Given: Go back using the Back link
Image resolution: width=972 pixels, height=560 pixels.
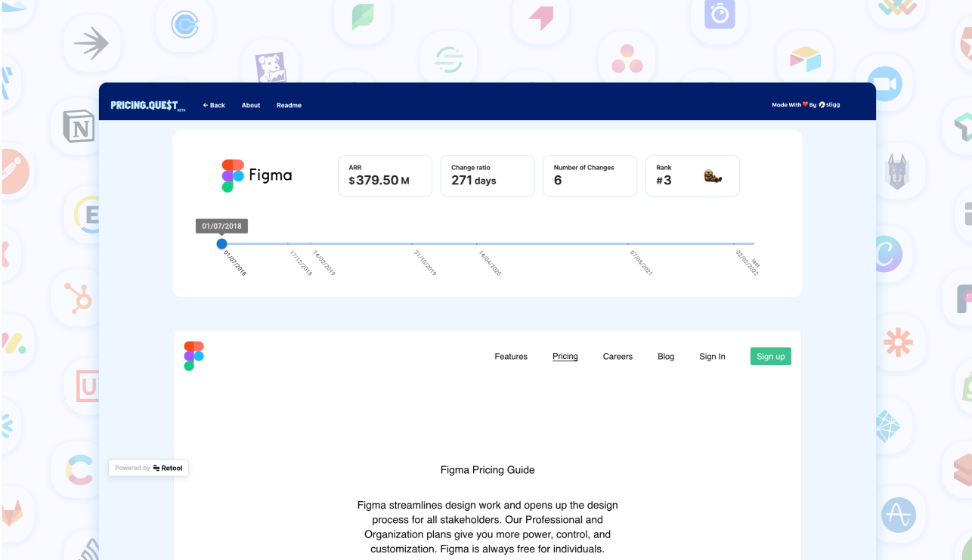Looking at the screenshot, I should (214, 105).
